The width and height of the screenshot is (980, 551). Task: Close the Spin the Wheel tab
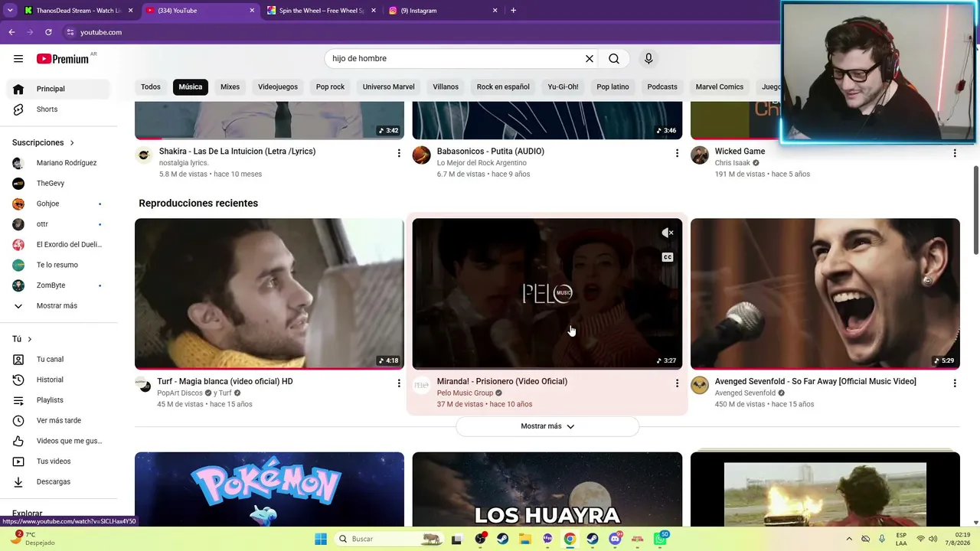tap(373, 11)
